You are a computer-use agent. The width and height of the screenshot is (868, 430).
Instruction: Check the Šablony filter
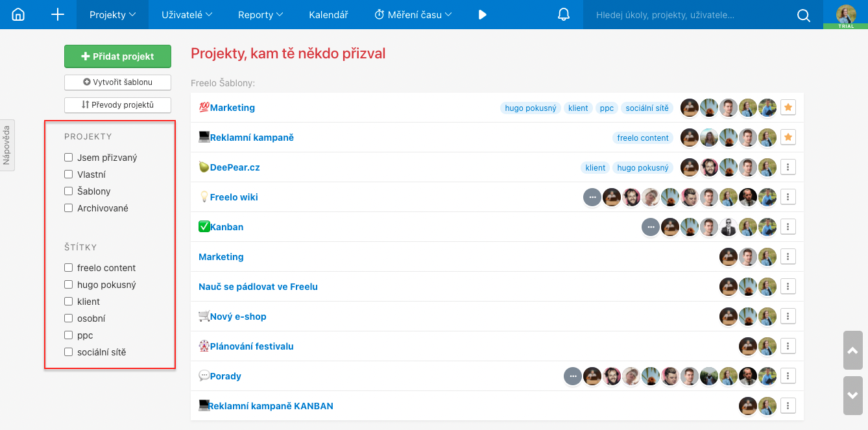(x=68, y=191)
